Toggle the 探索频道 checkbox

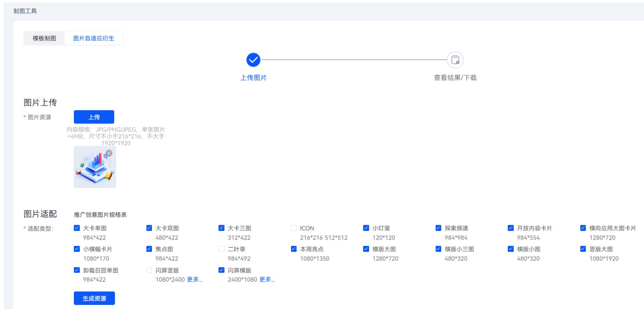tap(438, 228)
